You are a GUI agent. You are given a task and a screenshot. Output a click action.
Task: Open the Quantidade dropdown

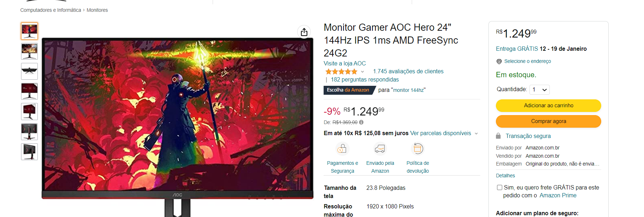pos(539,90)
